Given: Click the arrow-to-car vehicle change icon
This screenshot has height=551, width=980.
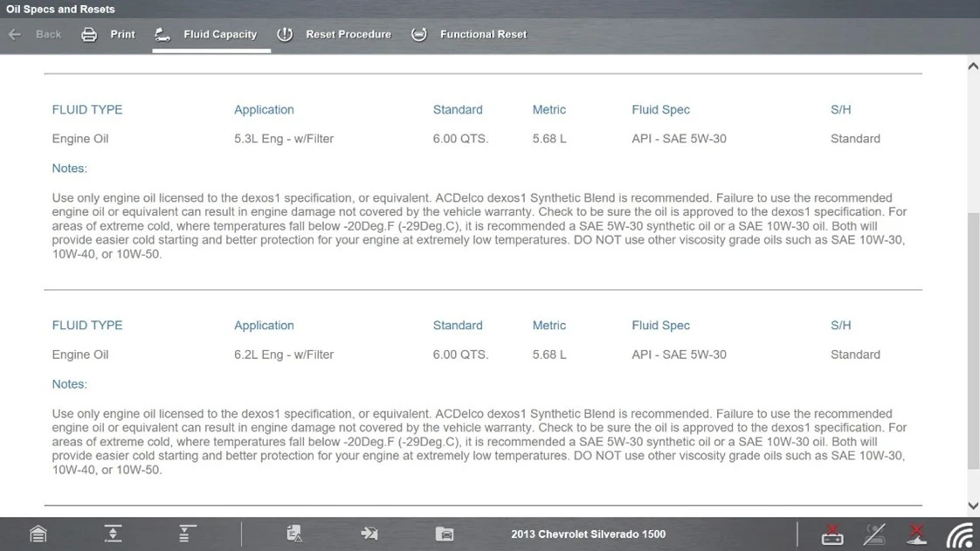Looking at the screenshot, I should tap(369, 534).
